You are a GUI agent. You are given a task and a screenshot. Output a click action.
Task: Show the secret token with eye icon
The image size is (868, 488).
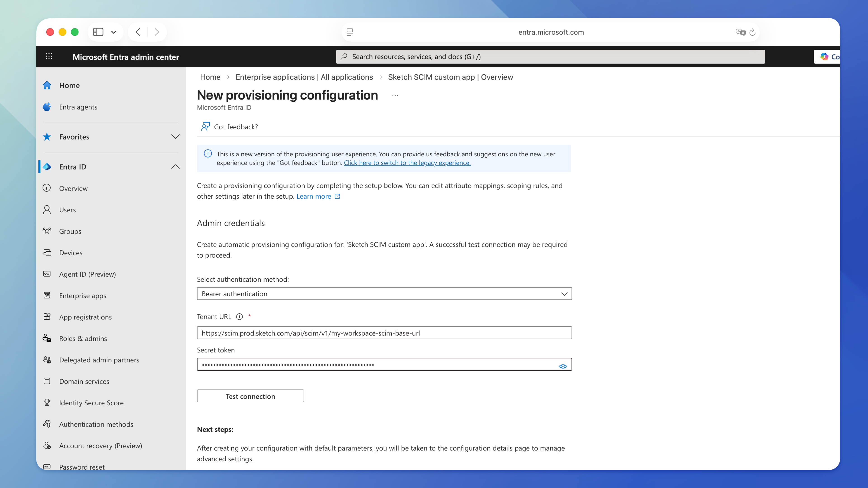coord(563,366)
